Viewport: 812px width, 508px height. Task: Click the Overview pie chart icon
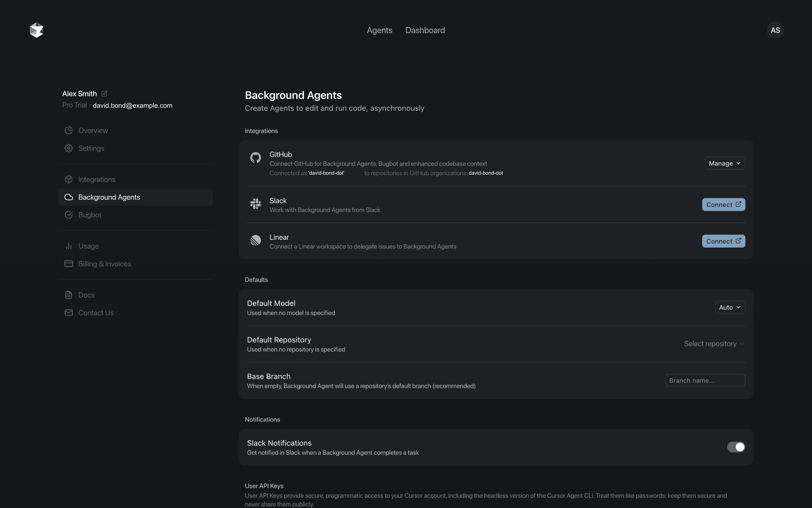click(x=69, y=130)
